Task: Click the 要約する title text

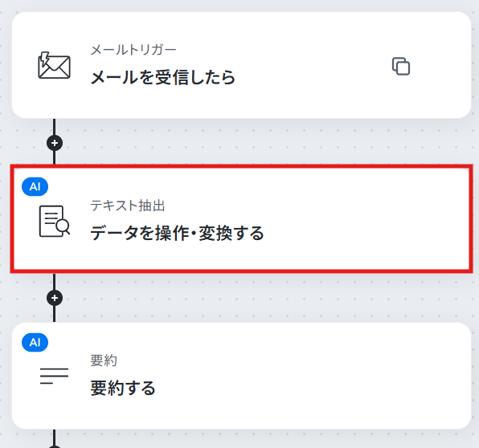Action: pos(123,388)
